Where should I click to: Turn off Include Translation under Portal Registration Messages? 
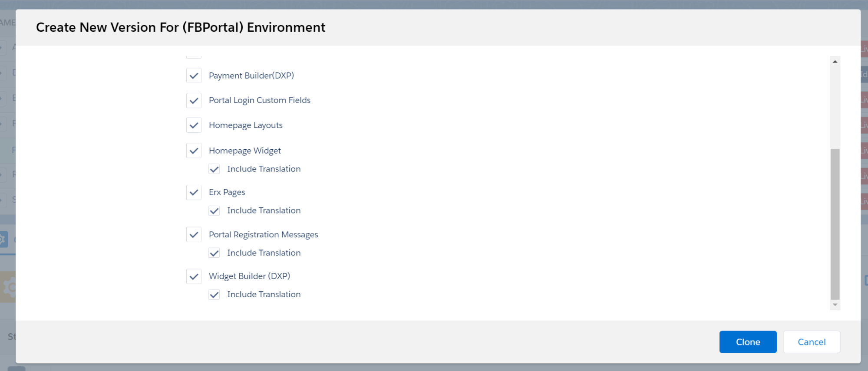coord(214,253)
